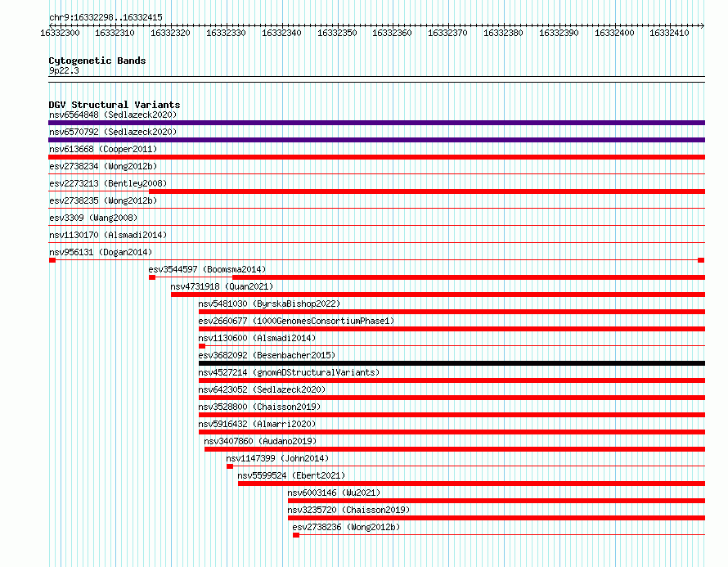The height and width of the screenshot is (567, 728).
Task: Click the purple bar under nsv6564848
Action: point(376,123)
